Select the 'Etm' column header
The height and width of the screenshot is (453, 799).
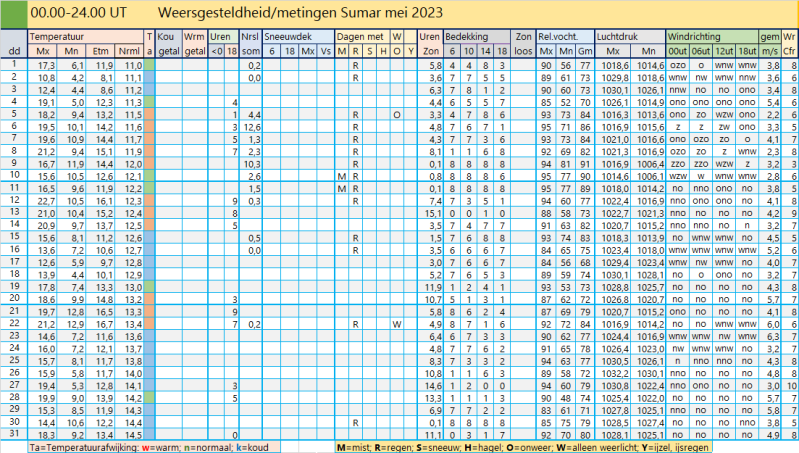coord(101,51)
